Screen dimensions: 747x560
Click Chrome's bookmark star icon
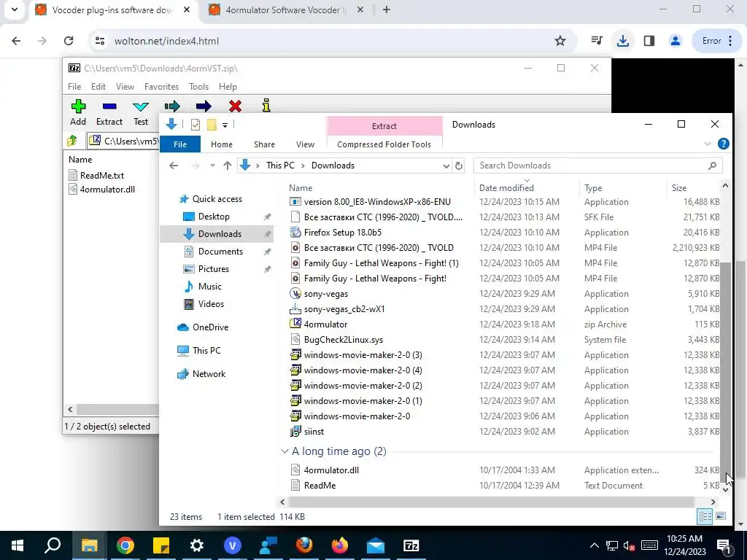(x=560, y=41)
